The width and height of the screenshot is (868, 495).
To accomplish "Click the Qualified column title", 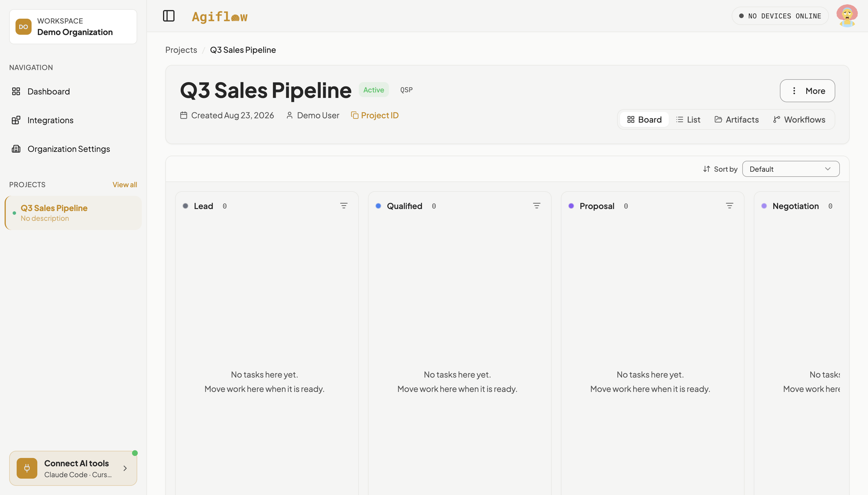I will point(404,206).
